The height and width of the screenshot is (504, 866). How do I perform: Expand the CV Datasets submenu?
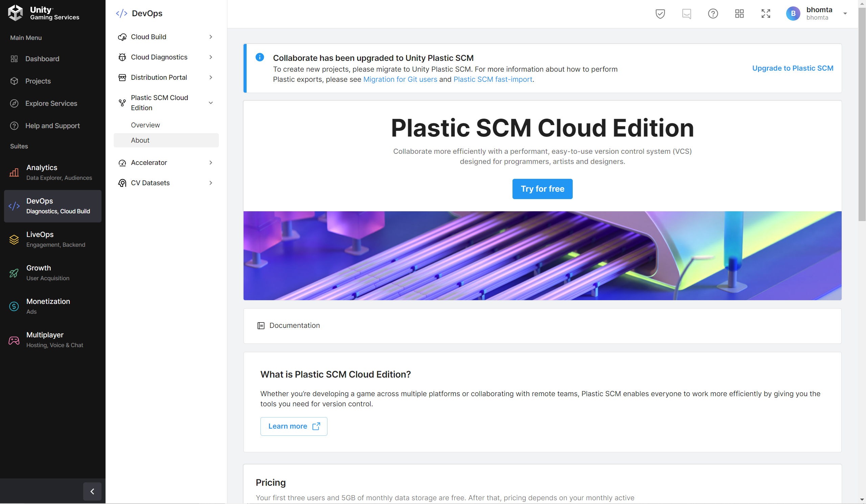pyautogui.click(x=211, y=183)
